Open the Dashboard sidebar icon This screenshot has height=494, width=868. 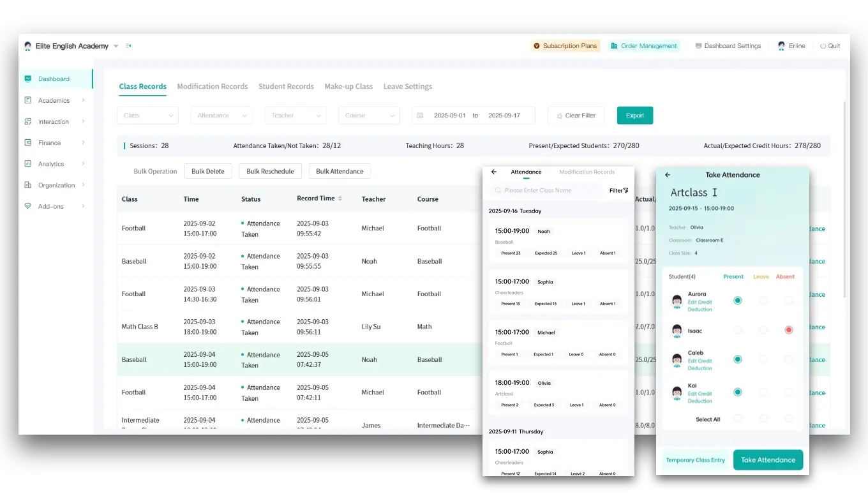click(27, 79)
